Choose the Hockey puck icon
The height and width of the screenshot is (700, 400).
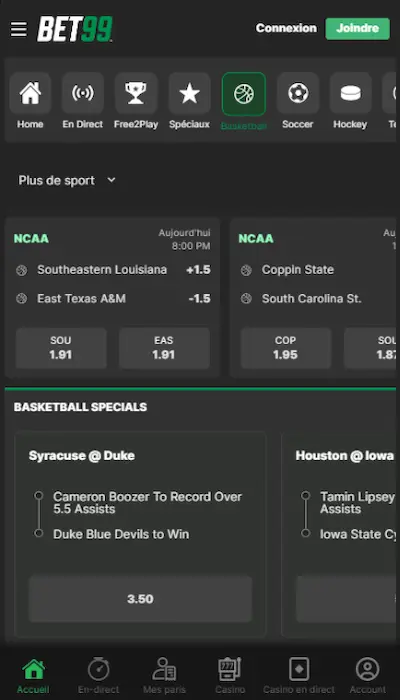(350, 93)
